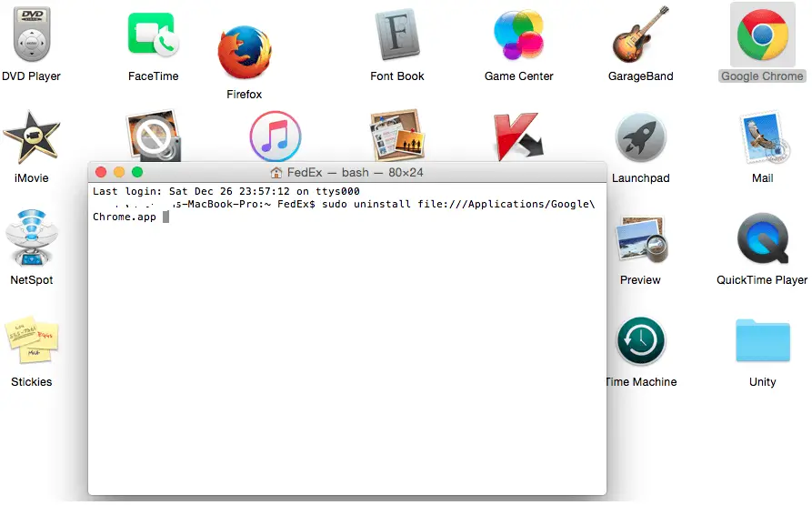Click the sudo uninstall command text
This screenshot has width=812, height=505.
coord(458,204)
